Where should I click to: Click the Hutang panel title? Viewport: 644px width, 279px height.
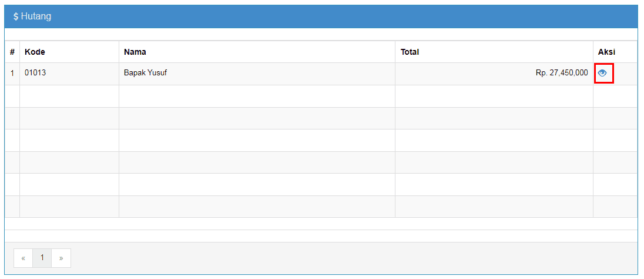pyautogui.click(x=32, y=16)
